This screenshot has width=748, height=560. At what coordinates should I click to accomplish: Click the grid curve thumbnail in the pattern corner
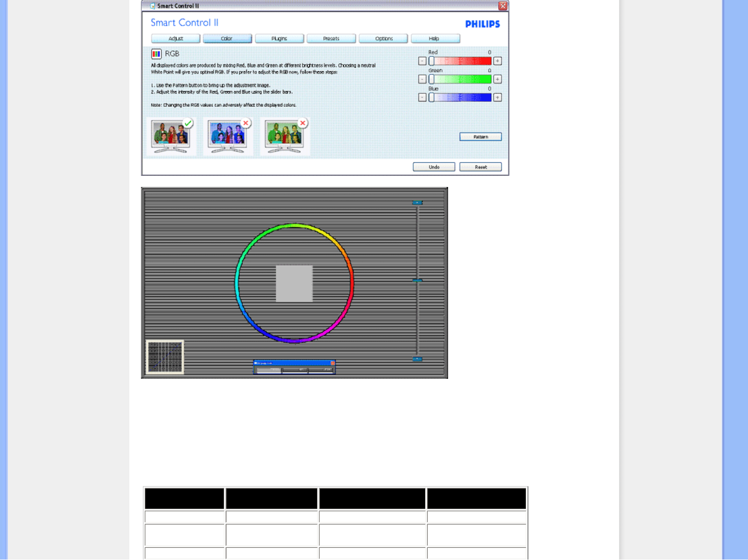tap(165, 357)
